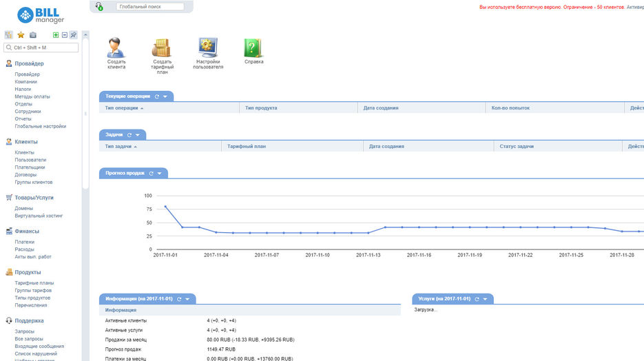Open Глобальные настройки in the sidebar
The image size is (644, 361).
(x=40, y=127)
